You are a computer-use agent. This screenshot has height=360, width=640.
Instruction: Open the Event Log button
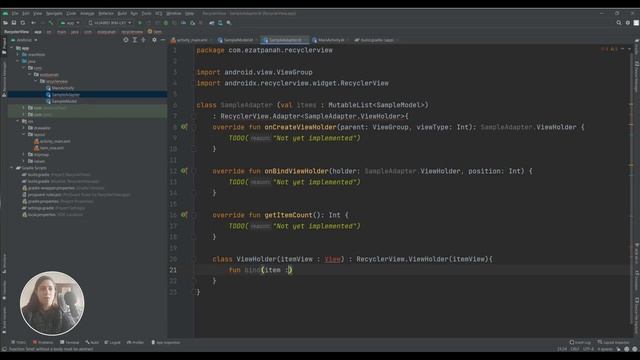tap(580, 342)
